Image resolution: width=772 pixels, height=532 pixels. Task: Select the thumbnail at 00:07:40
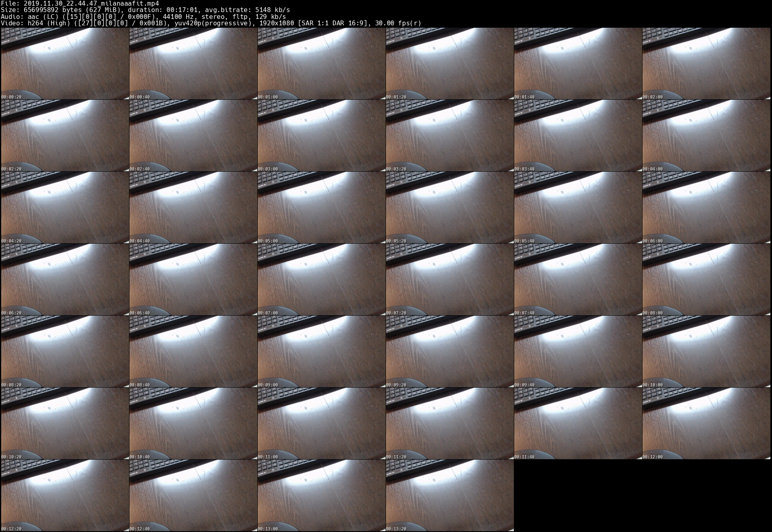[x=578, y=279]
